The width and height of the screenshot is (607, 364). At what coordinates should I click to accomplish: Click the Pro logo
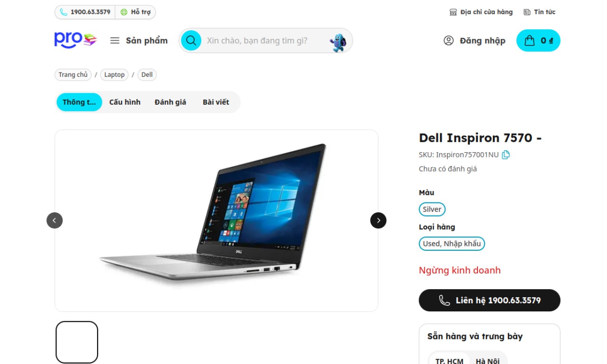(75, 40)
